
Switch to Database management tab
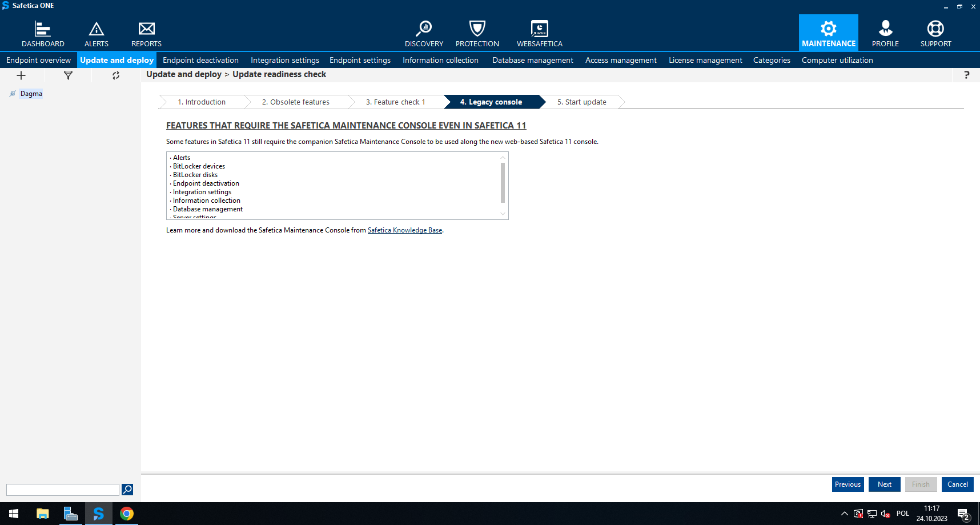(x=532, y=60)
